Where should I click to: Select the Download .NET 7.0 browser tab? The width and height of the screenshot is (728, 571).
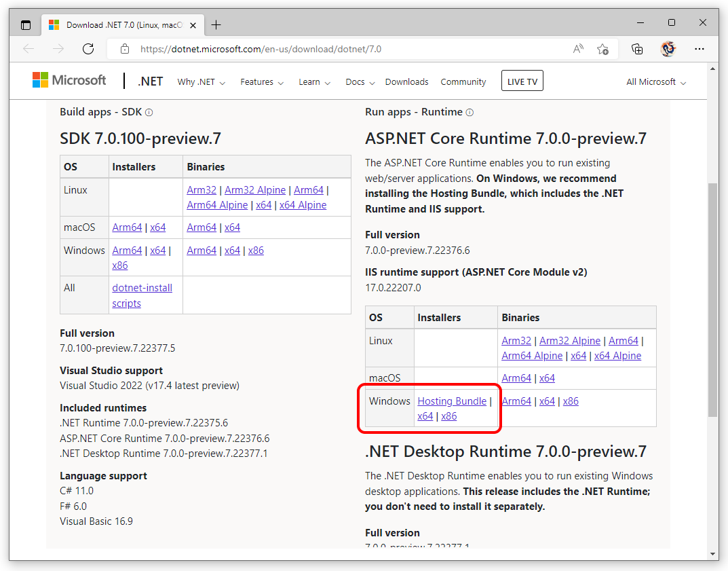point(122,24)
